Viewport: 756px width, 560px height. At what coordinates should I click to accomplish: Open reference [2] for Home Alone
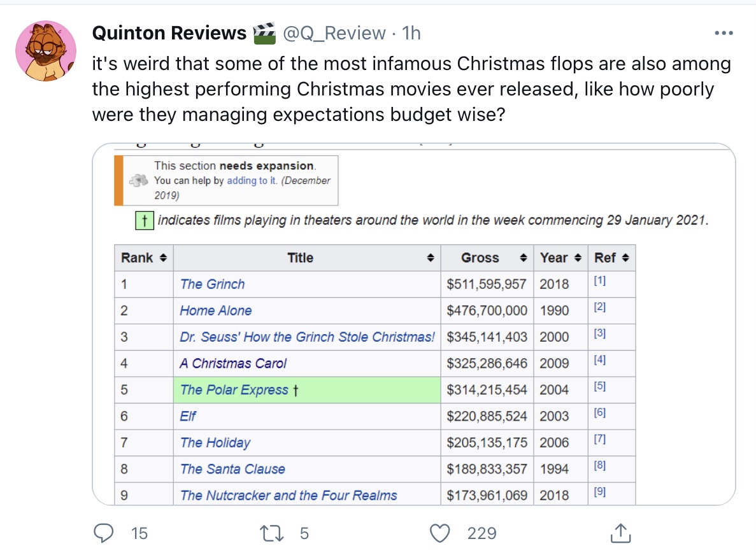[600, 307]
